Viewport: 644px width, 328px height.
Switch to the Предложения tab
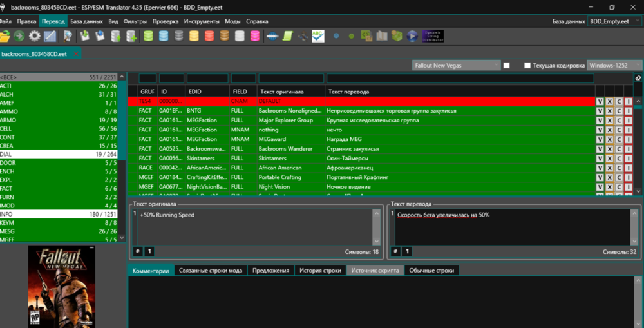tap(270, 271)
